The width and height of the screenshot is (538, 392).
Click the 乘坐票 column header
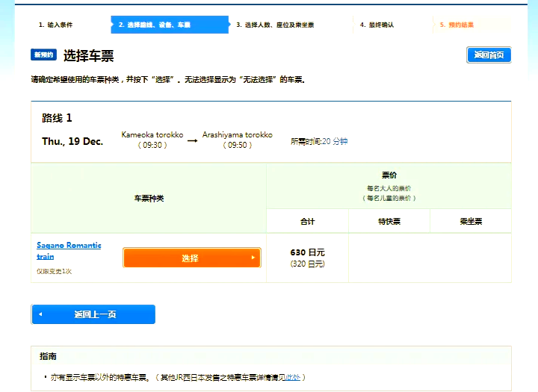pyautogui.click(x=471, y=222)
